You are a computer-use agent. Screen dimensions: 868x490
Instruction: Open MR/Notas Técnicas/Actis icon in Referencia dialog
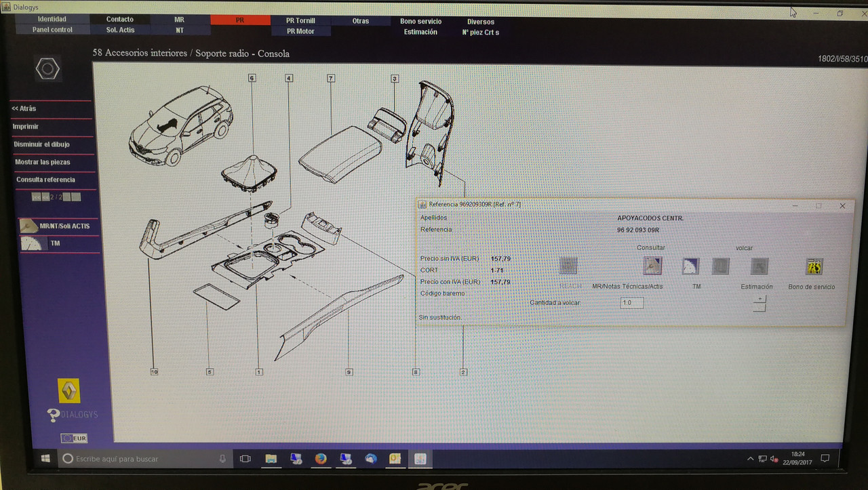click(x=652, y=266)
